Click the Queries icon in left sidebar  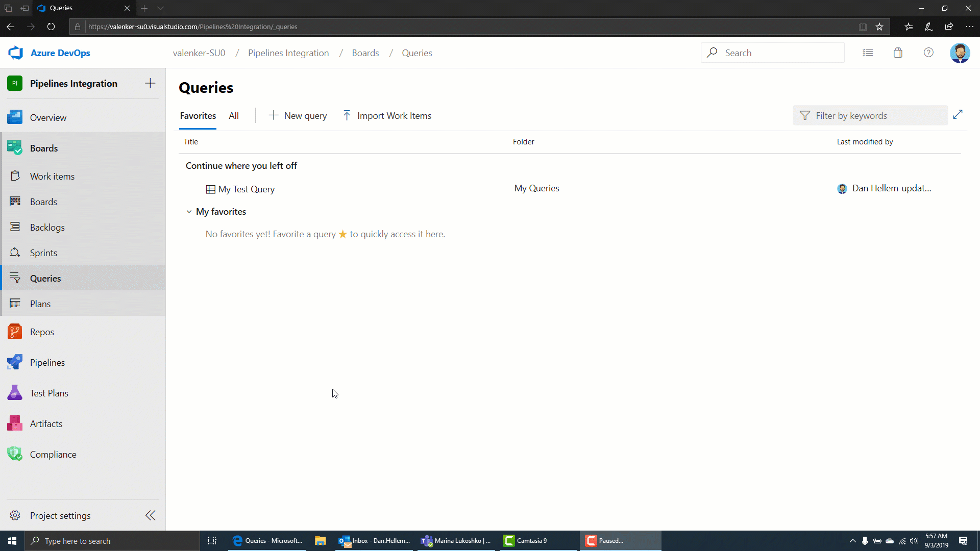click(x=15, y=278)
